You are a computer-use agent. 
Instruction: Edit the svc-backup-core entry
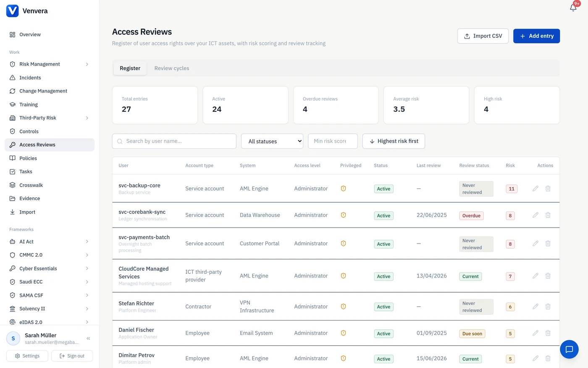click(535, 188)
